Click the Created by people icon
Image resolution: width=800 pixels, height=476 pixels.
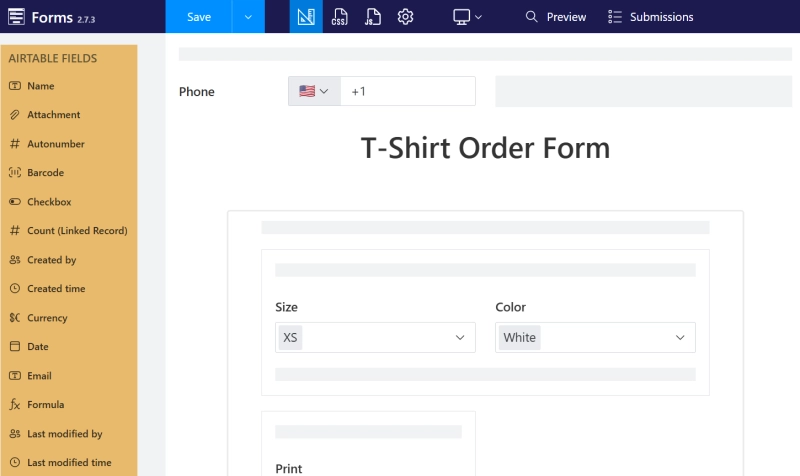pyautogui.click(x=15, y=260)
